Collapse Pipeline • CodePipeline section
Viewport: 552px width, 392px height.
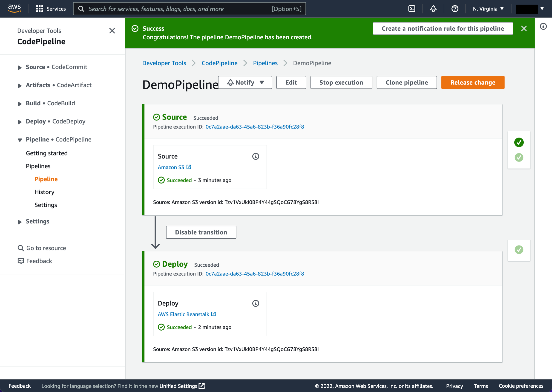(x=20, y=140)
